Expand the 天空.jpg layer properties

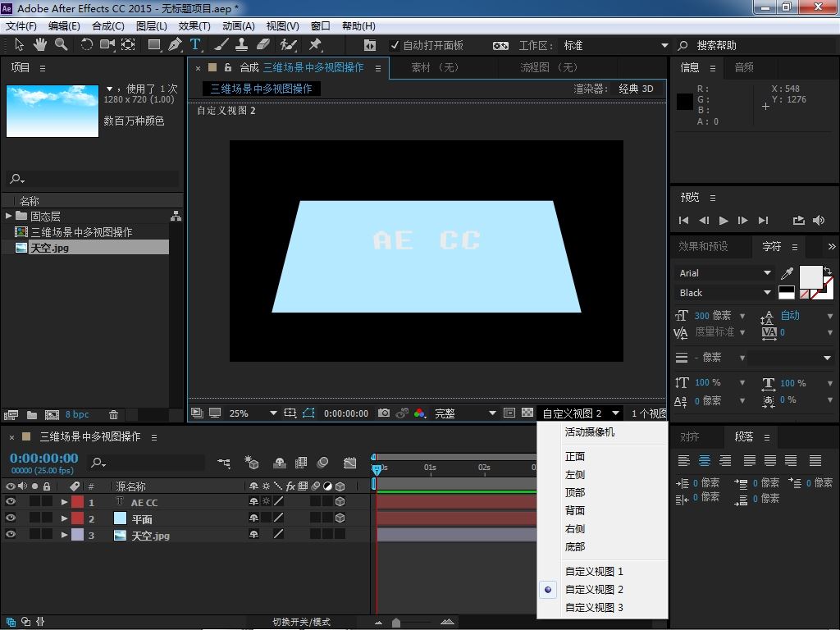[64, 535]
